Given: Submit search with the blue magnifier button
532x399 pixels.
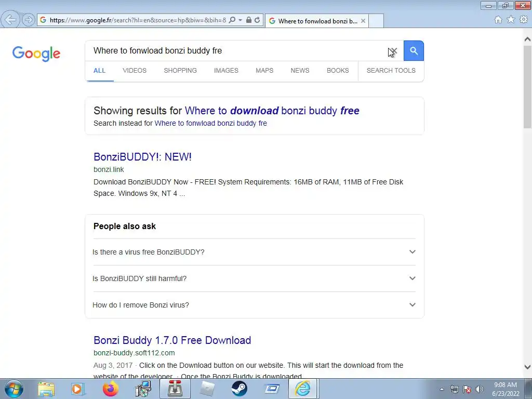Looking at the screenshot, I should (414, 51).
